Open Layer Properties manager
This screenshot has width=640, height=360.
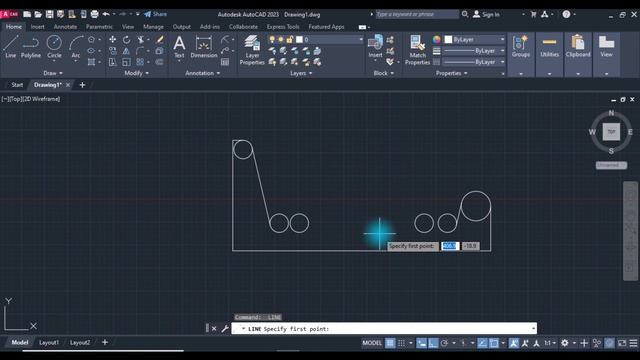252,50
